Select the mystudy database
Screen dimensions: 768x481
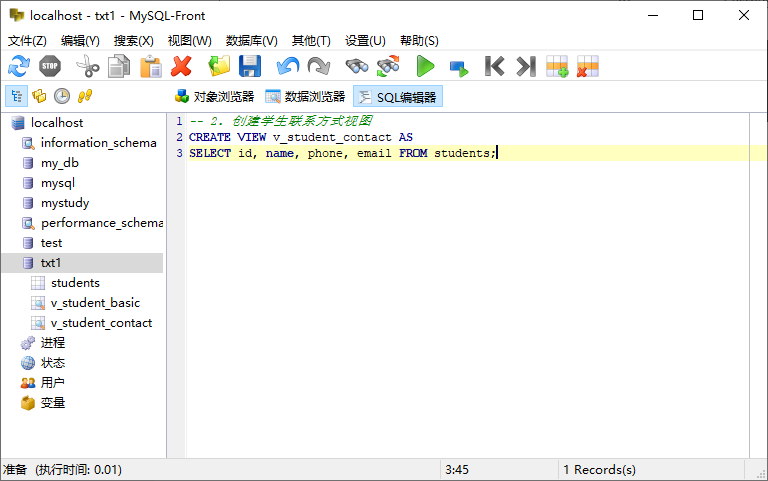[x=65, y=203]
